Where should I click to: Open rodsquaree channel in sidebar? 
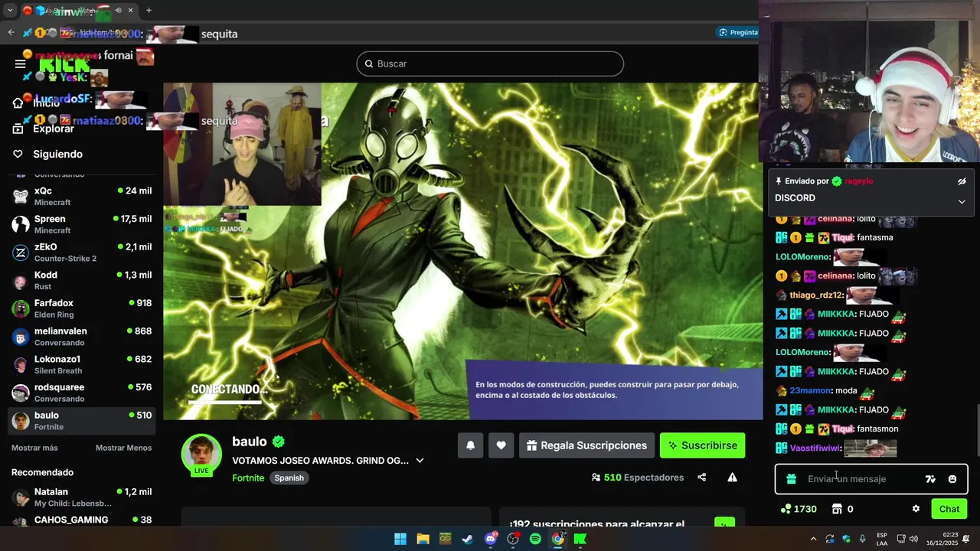pyautogui.click(x=82, y=393)
